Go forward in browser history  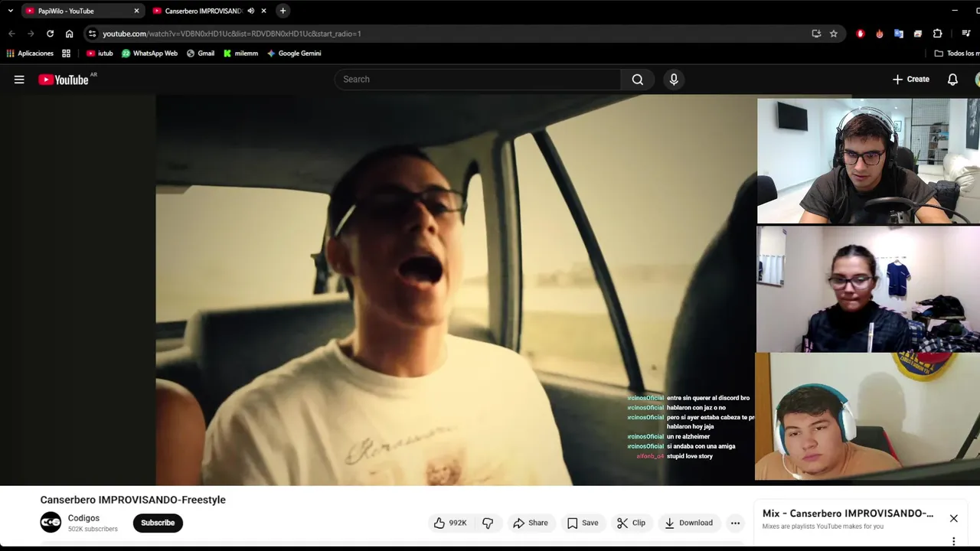point(31,34)
